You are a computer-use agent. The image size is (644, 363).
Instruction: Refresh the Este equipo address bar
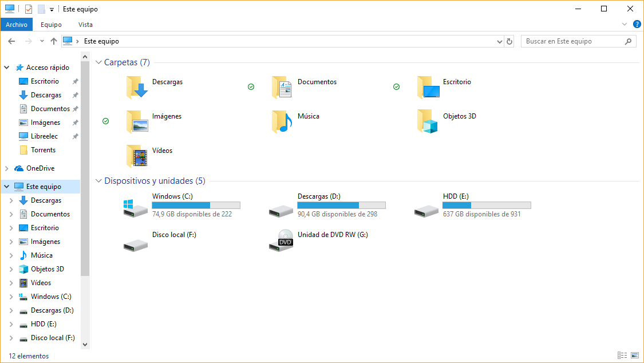click(x=509, y=41)
